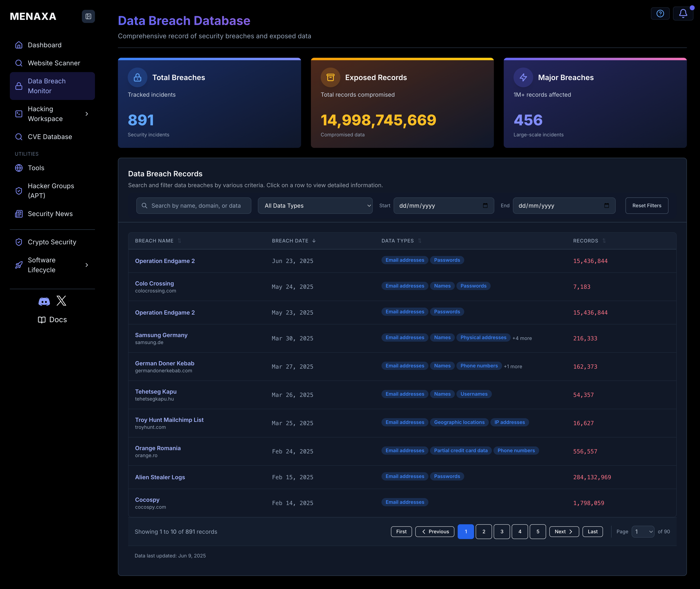Click the 'Geographic locations' tag
The height and width of the screenshot is (589, 700).
tap(459, 422)
